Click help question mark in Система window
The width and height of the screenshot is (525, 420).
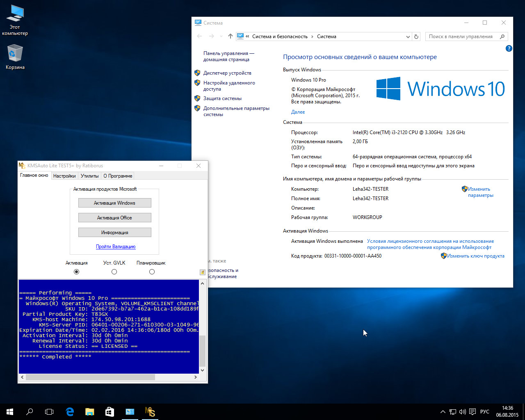(509, 48)
